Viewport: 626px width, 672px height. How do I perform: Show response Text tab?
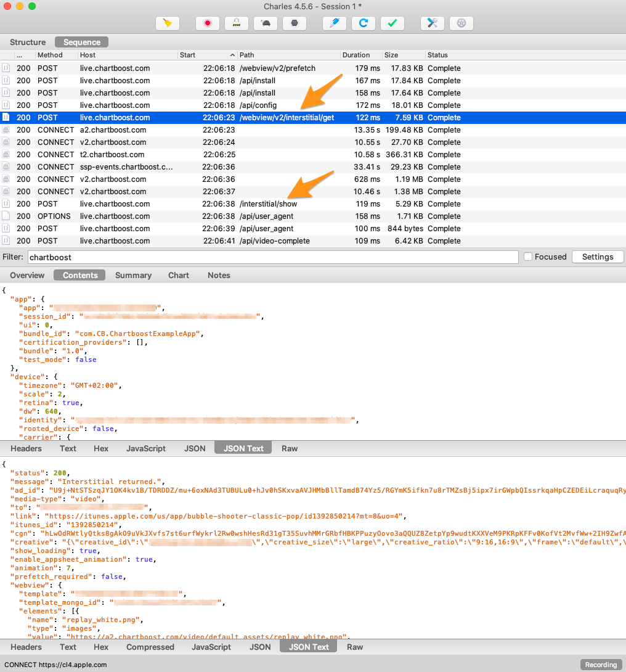tap(68, 647)
